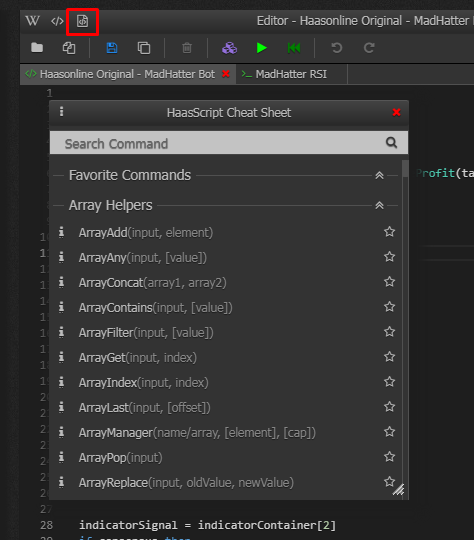474x540 pixels.
Task: Click the Cheat Sheet header info icon
Action: 61,111
